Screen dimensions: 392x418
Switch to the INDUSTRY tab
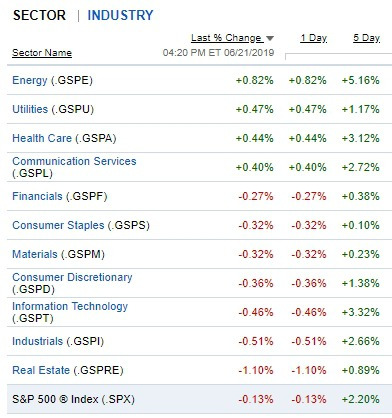120,15
